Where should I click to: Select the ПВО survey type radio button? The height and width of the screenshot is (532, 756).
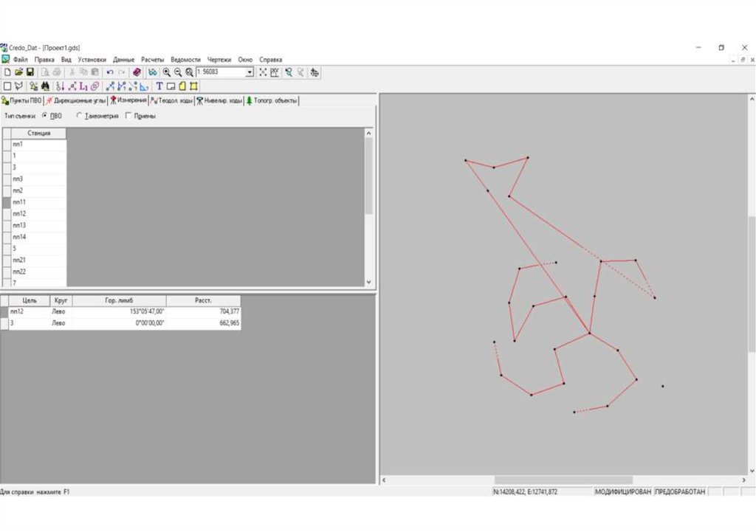point(45,116)
